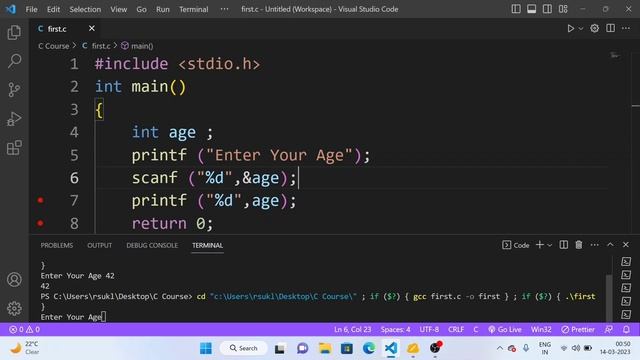Click Ln 6, Col 23 in status bar

point(353,329)
